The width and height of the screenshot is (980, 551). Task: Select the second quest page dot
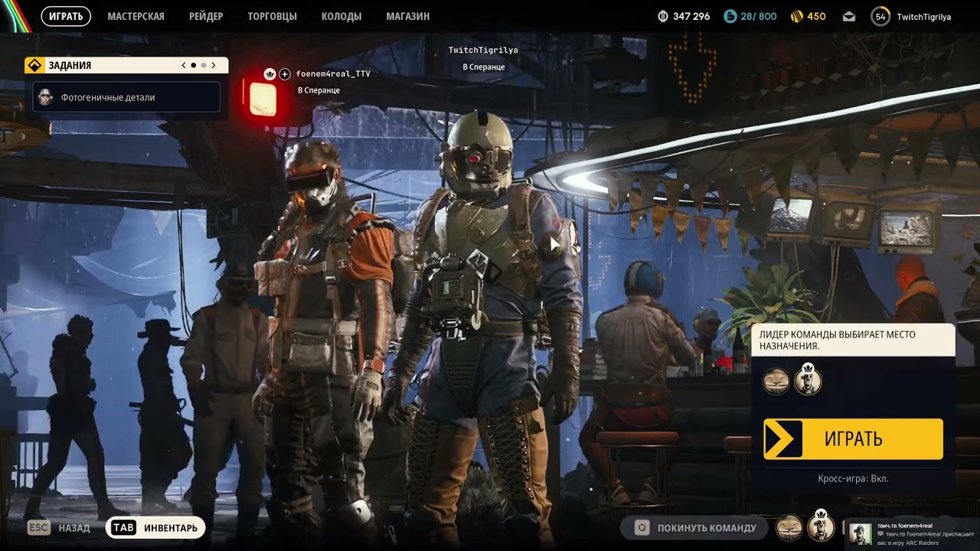[x=203, y=65]
